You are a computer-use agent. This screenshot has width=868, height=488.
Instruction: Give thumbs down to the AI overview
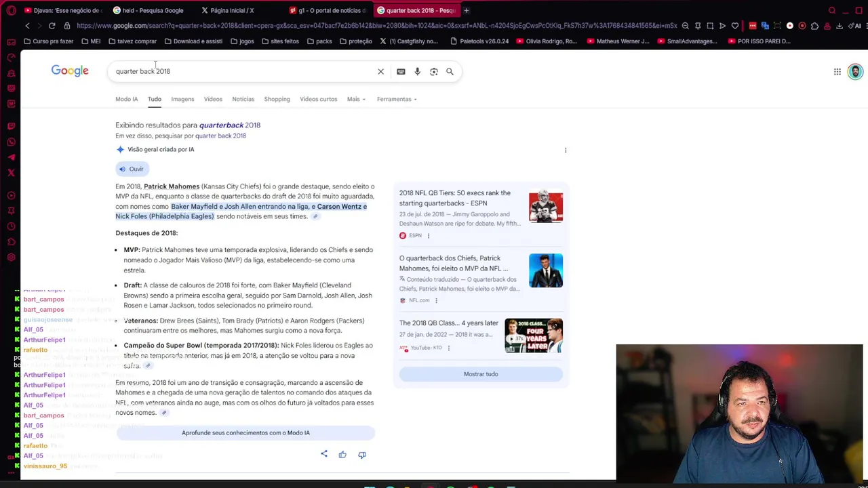point(361,455)
